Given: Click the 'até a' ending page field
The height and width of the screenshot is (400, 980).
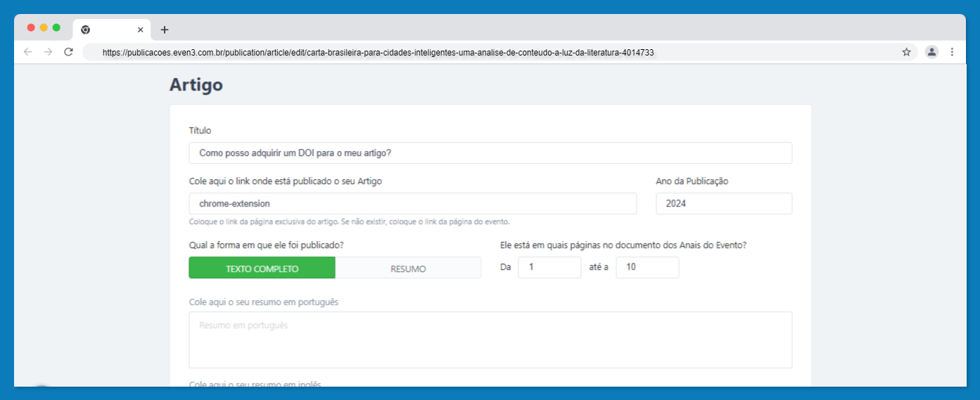Looking at the screenshot, I should click(647, 268).
